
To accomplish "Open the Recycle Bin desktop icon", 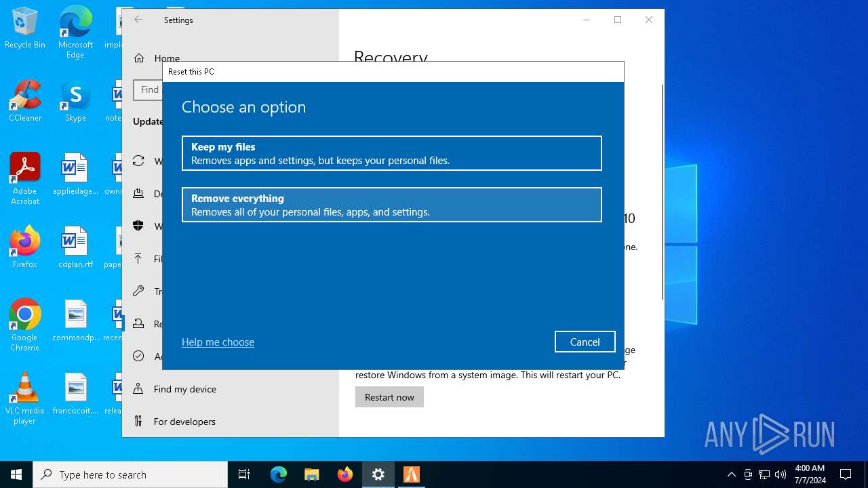I will point(25,28).
